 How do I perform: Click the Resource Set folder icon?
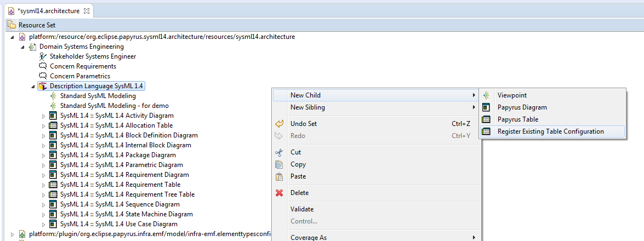[12, 25]
